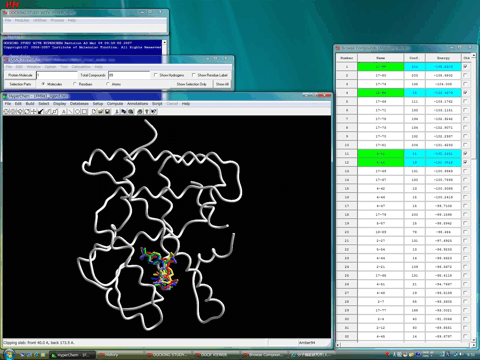Image resolution: width=480 pixels, height=360 pixels.
Task: Click the New file toolbar icon
Action: point(94,112)
